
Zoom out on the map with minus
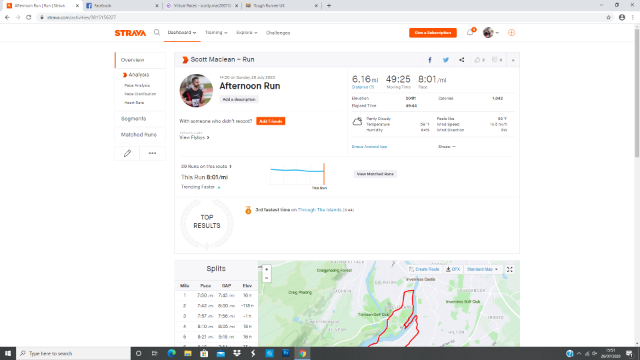[267, 278]
